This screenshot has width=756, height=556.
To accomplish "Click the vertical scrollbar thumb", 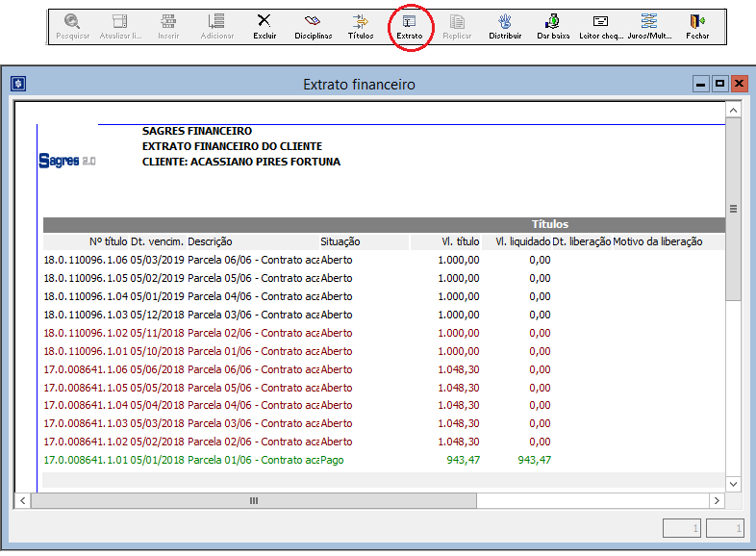I will (733, 209).
